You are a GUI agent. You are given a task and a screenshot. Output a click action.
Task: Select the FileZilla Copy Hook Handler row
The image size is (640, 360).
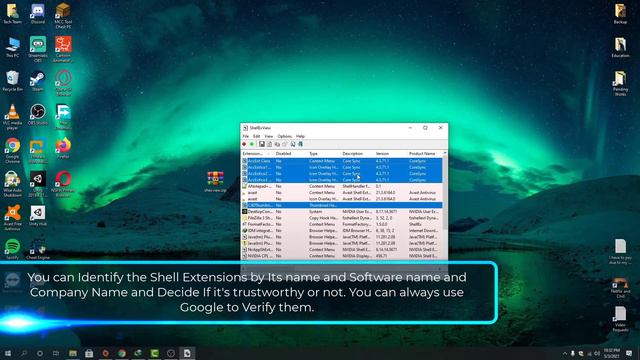pyautogui.click(x=342, y=218)
